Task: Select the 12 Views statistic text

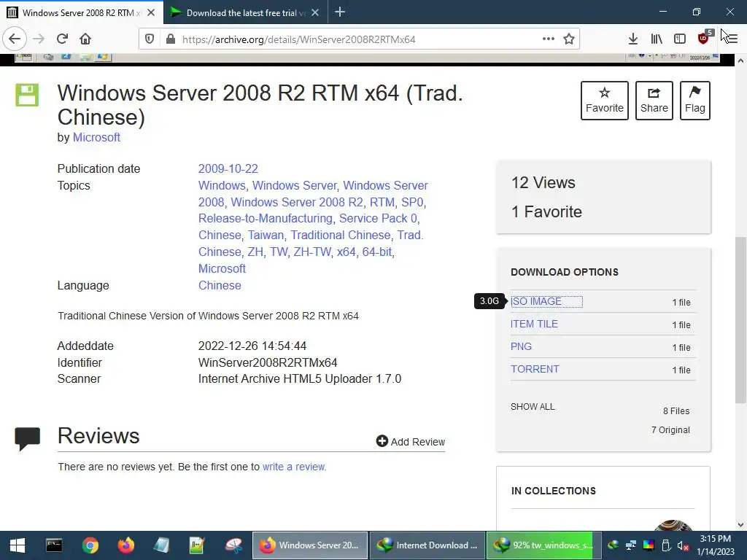Action: pyautogui.click(x=543, y=183)
